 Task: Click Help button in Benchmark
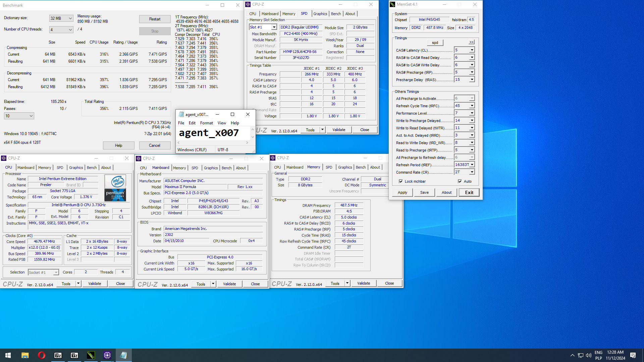(x=118, y=145)
